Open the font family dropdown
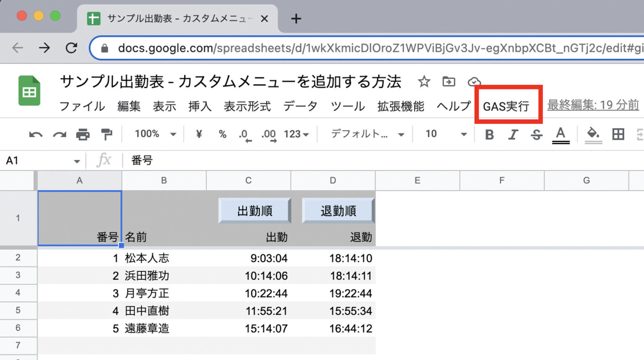The image size is (644, 360). click(x=365, y=134)
